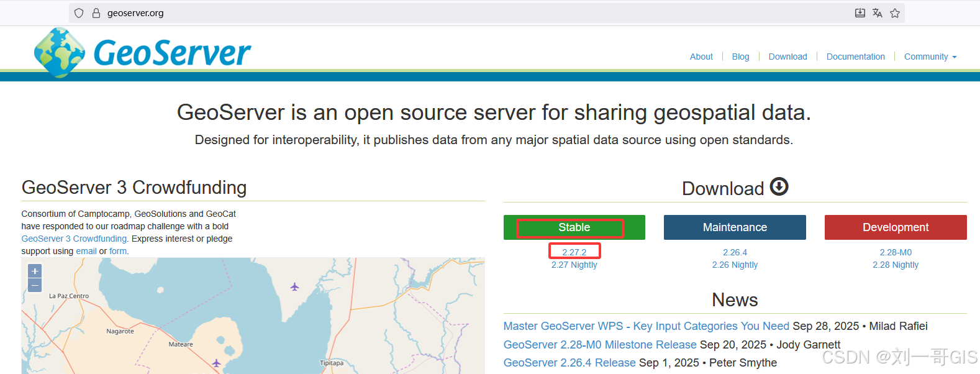Click the email link in crowdfunding text
The height and width of the screenshot is (374, 980).
click(86, 251)
